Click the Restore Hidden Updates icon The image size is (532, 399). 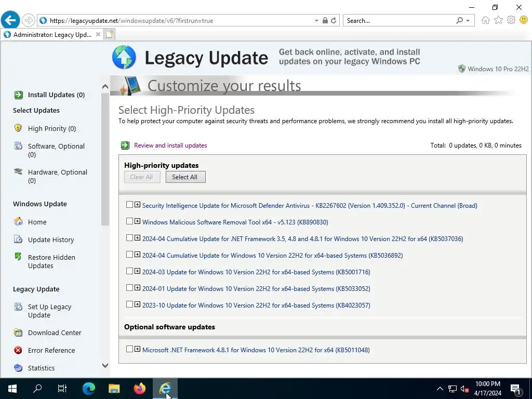coord(18,257)
